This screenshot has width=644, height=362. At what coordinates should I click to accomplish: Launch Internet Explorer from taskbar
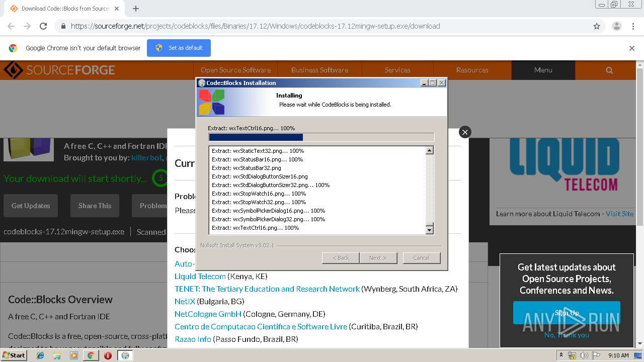tap(40, 355)
